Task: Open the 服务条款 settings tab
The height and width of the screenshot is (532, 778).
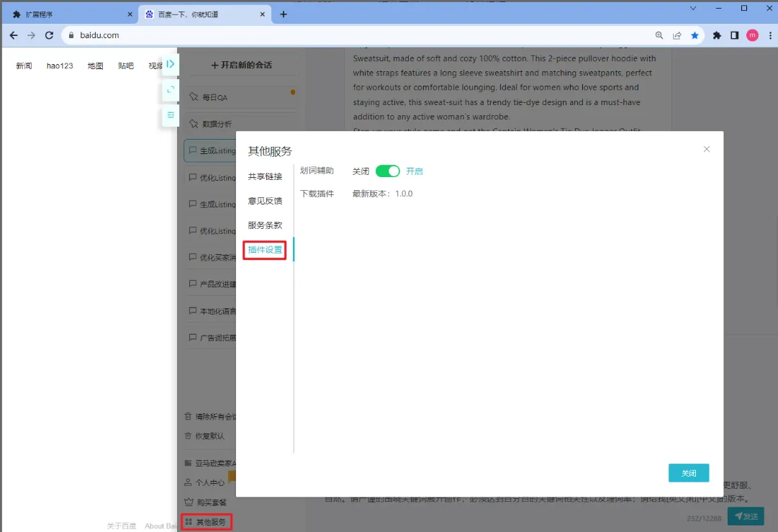Action: coord(265,225)
